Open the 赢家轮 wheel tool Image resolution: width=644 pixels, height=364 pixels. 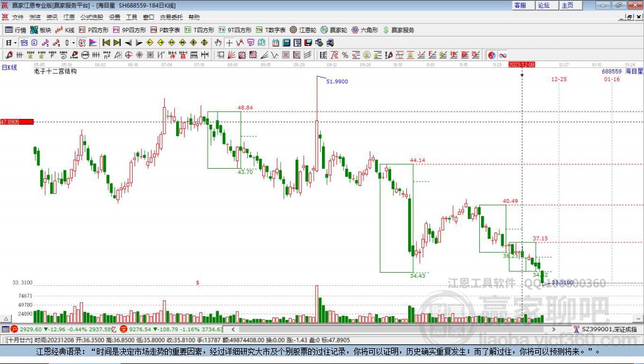pos(334,30)
